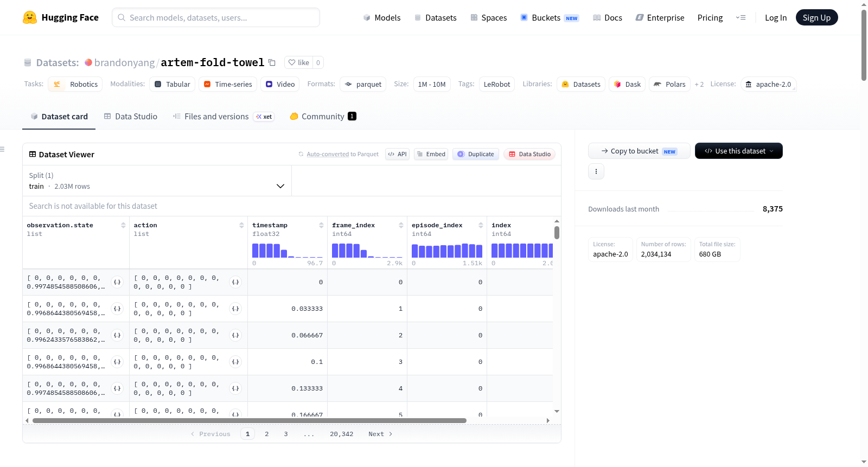868x467 pixels.
Task: Click the Embed button
Action: pyautogui.click(x=431, y=154)
